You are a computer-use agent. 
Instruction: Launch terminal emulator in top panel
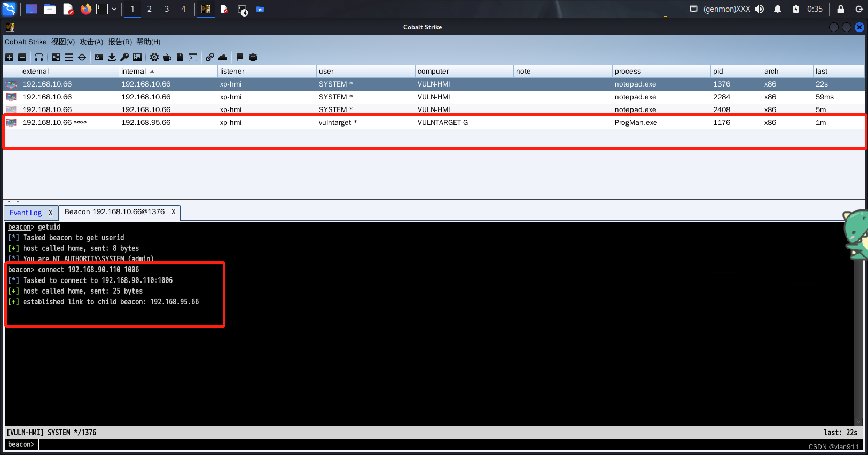click(x=102, y=9)
